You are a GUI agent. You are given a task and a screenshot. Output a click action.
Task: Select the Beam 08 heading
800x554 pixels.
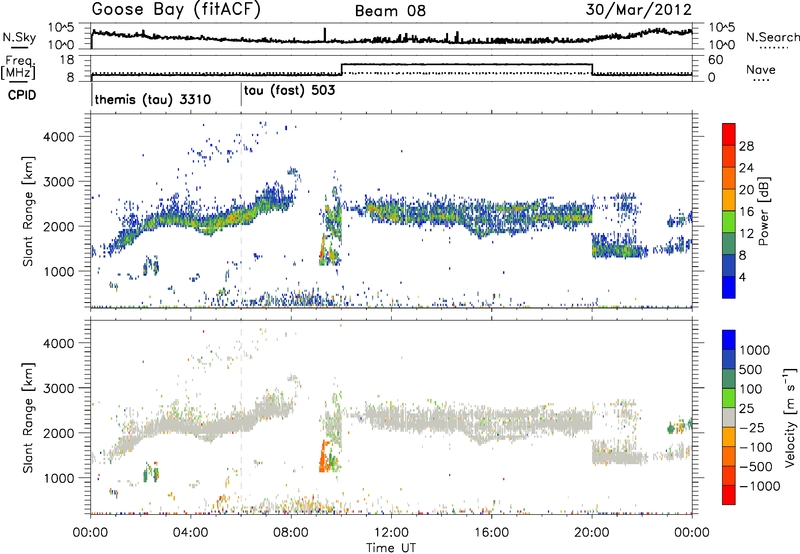390,11
